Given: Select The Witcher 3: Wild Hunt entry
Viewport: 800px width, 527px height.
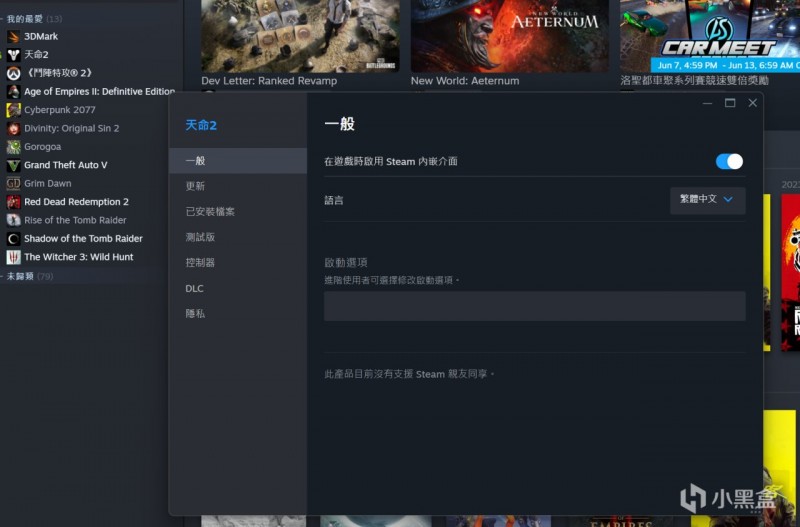Looking at the screenshot, I should [79, 257].
